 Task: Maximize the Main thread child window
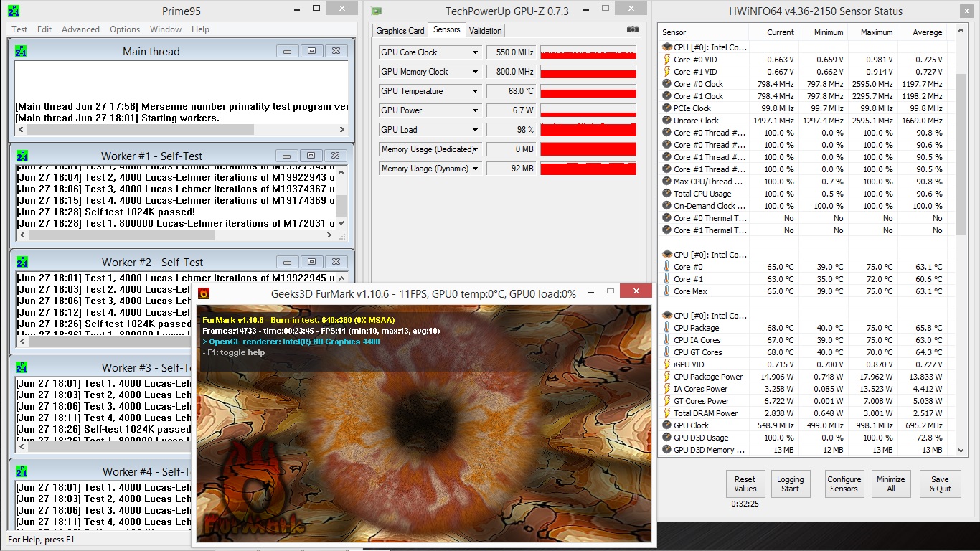point(311,51)
